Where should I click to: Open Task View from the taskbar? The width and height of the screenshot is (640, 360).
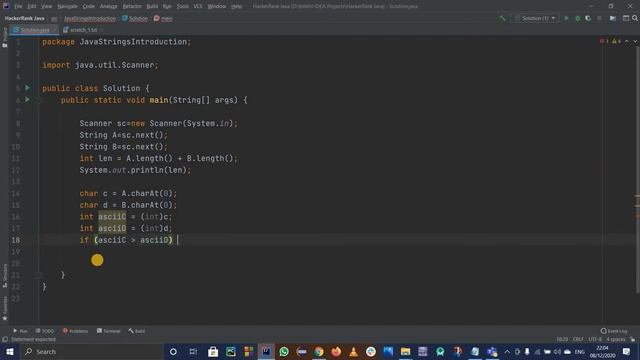[193, 352]
